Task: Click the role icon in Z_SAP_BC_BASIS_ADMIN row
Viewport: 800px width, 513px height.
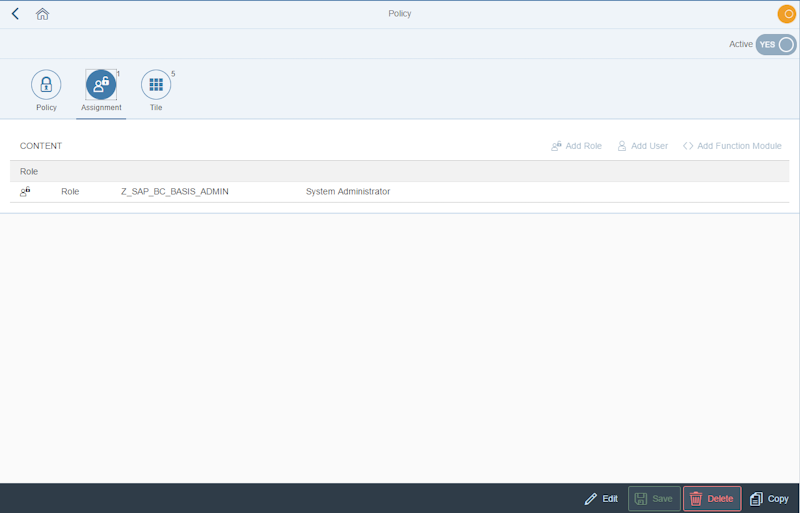Action: (25, 192)
